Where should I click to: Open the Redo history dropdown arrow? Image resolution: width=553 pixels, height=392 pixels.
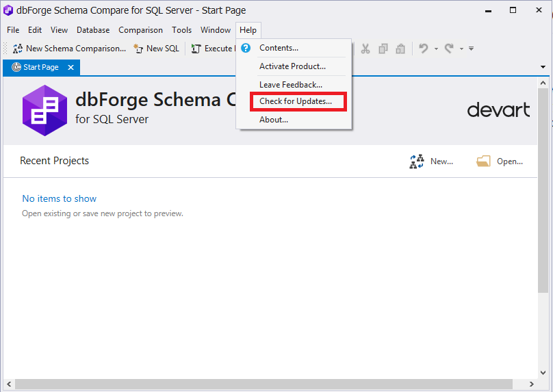coord(461,49)
